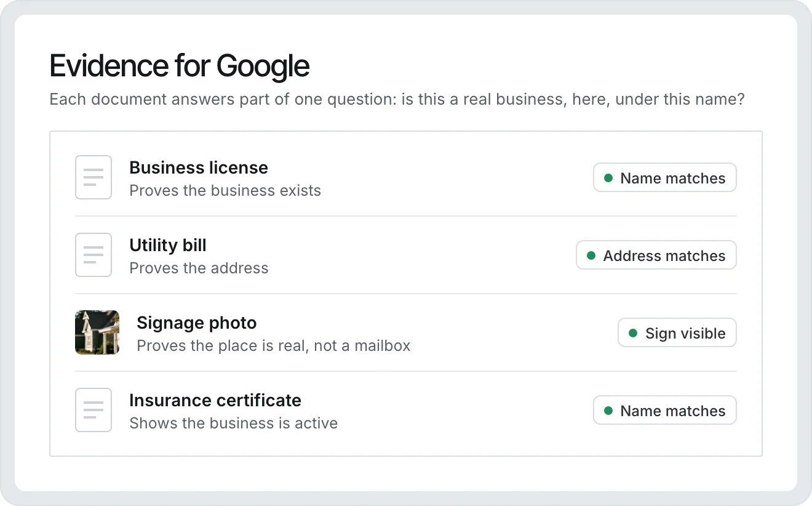This screenshot has height=506, width=812.
Task: Click the Evidence for Google heading
Action: click(x=180, y=66)
